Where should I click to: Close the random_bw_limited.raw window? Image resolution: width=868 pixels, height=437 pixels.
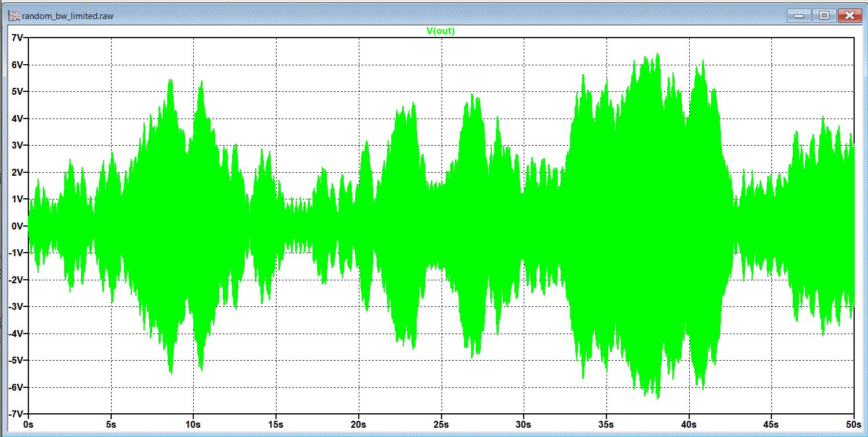pos(849,16)
